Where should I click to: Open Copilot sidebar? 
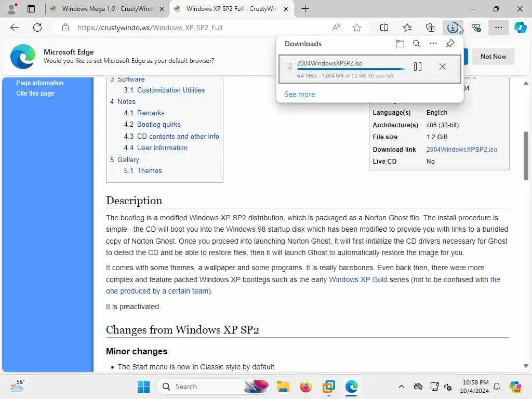coord(520,28)
